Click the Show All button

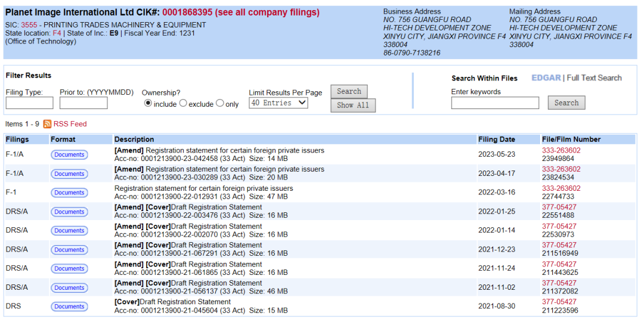(353, 106)
